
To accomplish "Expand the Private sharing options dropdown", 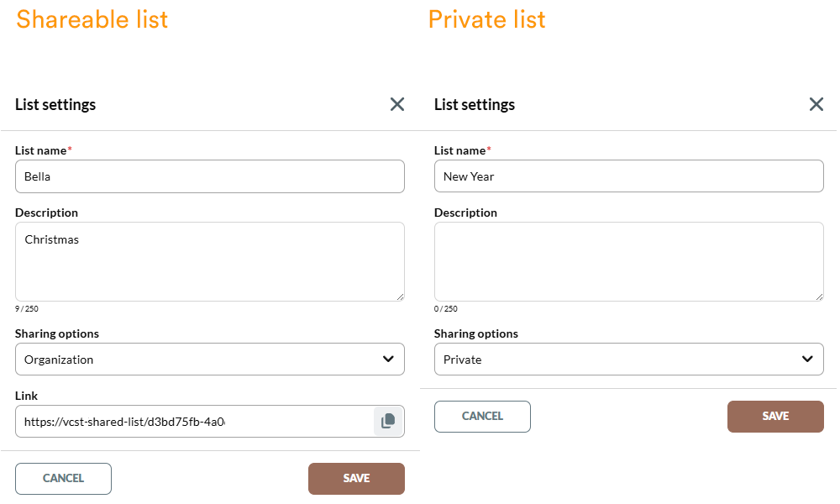I will pos(628,360).
